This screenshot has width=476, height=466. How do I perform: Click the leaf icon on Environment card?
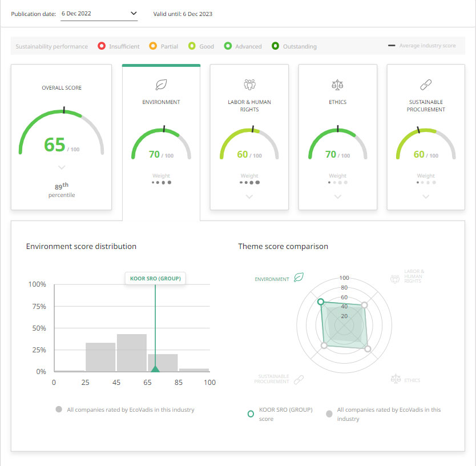(x=161, y=85)
